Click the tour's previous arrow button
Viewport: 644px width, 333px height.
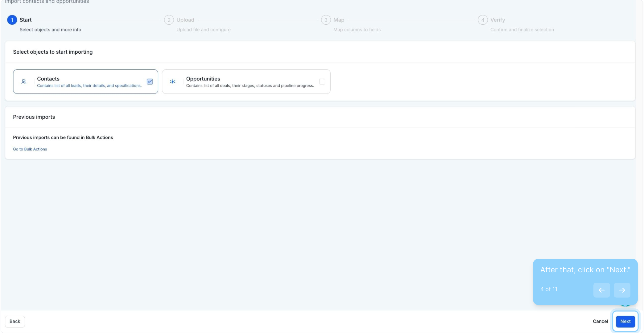pos(601,290)
